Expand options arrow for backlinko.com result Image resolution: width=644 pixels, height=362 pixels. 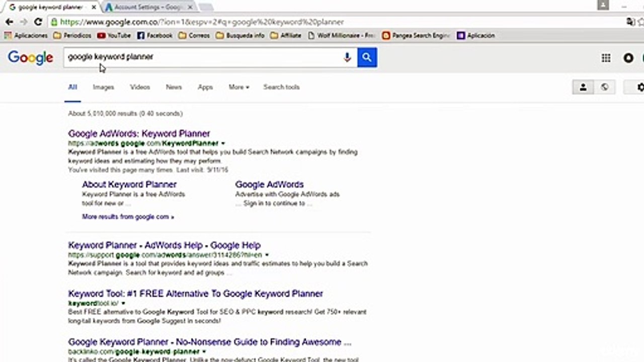coord(204,352)
